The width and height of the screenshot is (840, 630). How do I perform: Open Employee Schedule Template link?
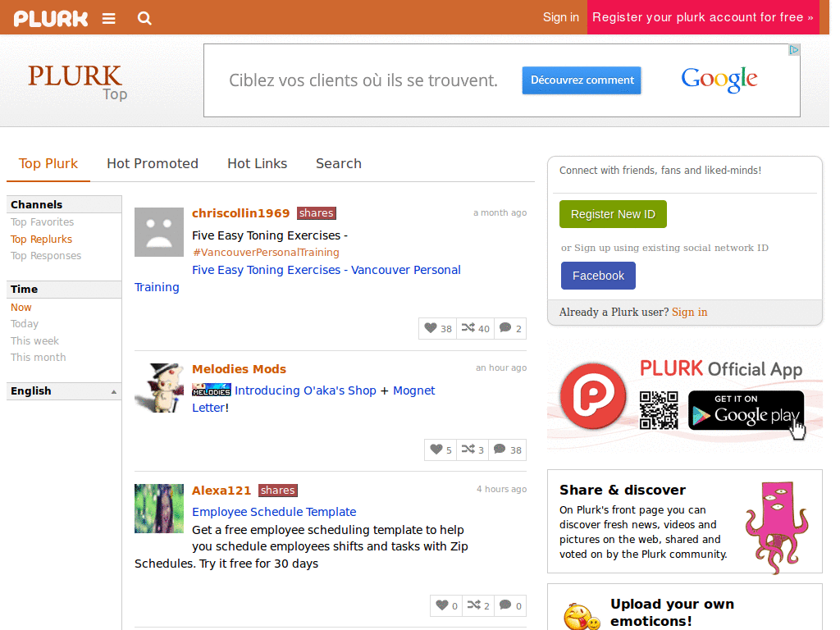click(x=274, y=512)
